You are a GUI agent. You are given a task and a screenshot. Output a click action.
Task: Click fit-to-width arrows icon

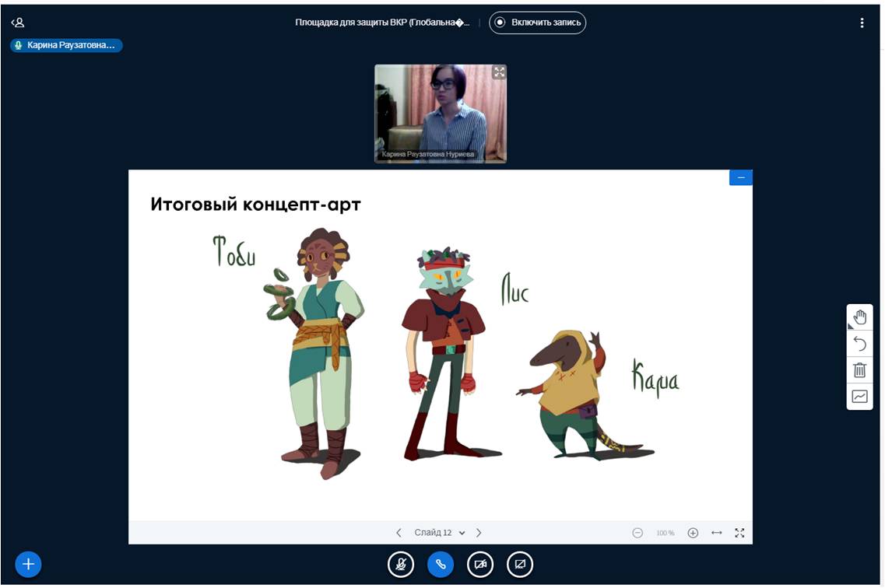pyautogui.click(x=717, y=533)
